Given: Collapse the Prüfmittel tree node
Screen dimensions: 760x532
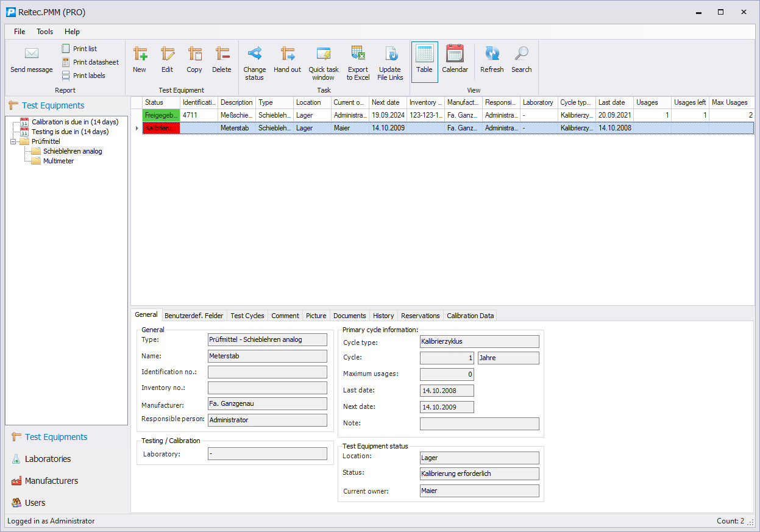Looking at the screenshot, I should [13, 141].
